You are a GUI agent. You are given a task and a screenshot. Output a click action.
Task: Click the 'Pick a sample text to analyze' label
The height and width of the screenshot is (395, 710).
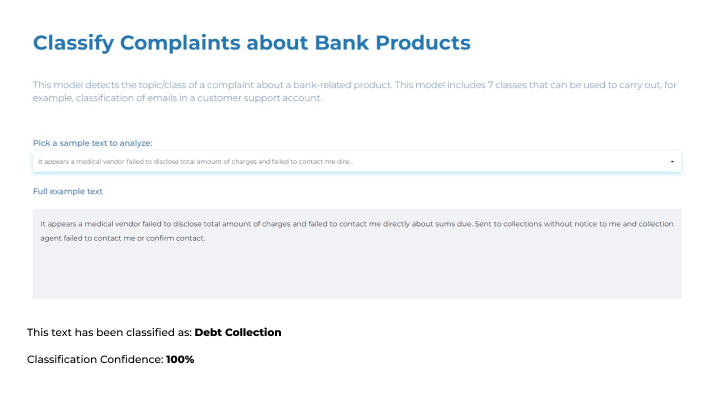[92, 143]
